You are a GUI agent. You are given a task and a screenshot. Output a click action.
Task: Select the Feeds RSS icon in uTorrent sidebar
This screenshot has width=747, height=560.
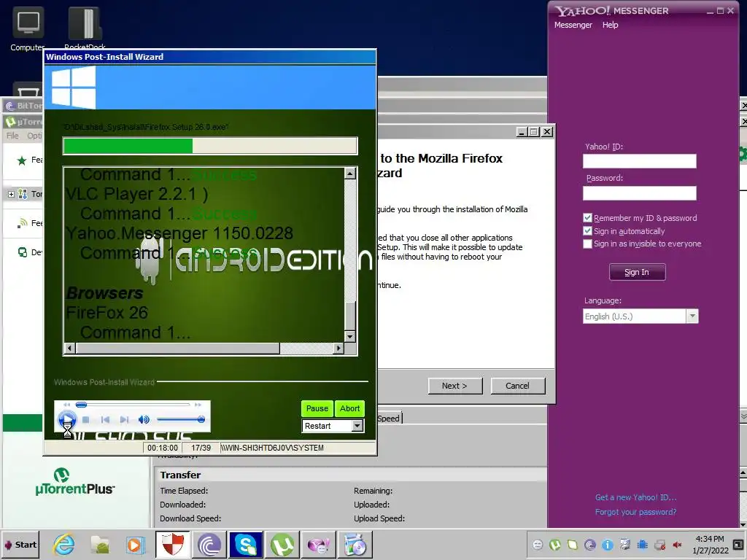[22, 223]
